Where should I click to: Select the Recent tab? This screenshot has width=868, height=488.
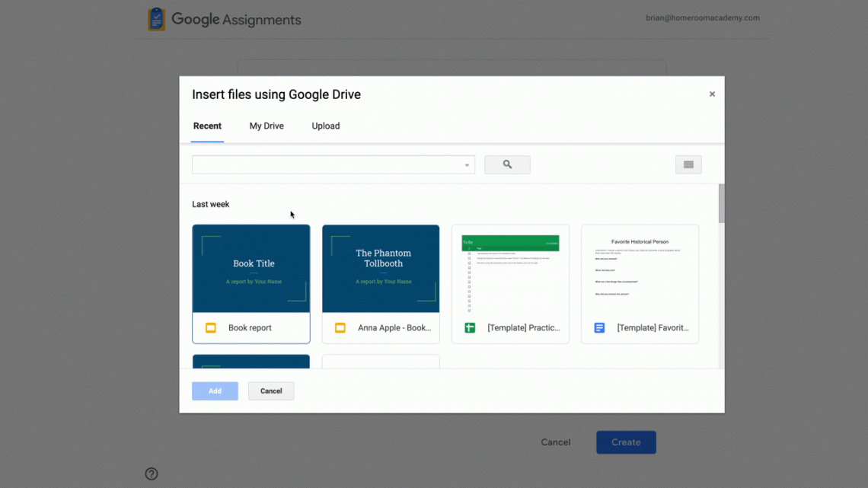[x=206, y=126]
